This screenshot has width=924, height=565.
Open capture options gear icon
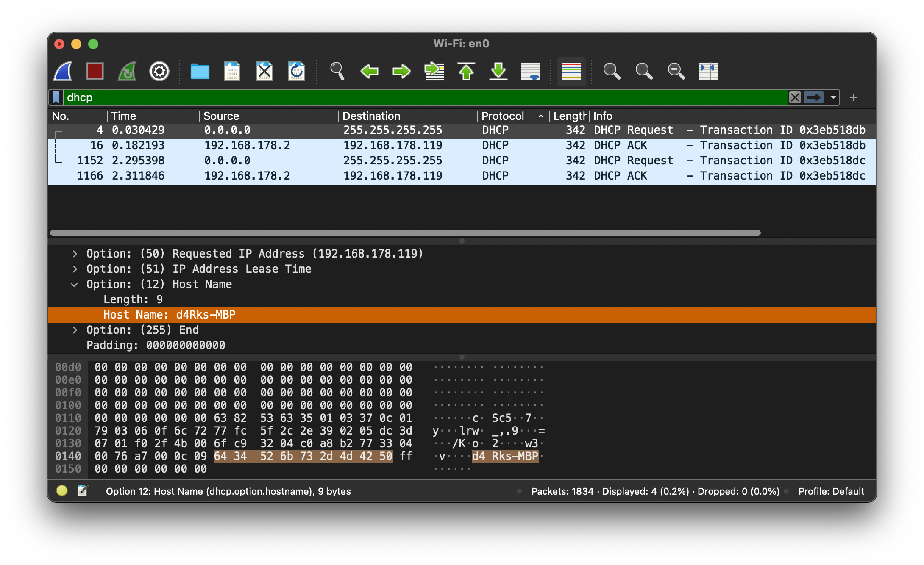coord(159,71)
